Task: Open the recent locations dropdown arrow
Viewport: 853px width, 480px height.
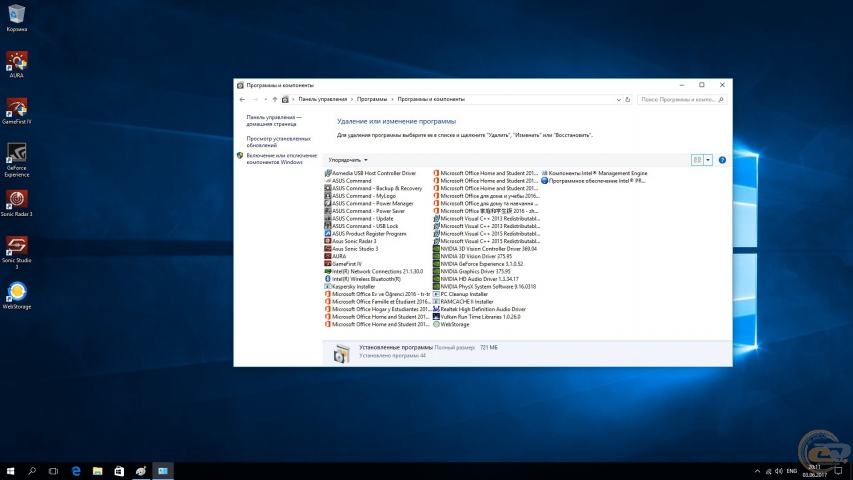Action: coord(265,100)
